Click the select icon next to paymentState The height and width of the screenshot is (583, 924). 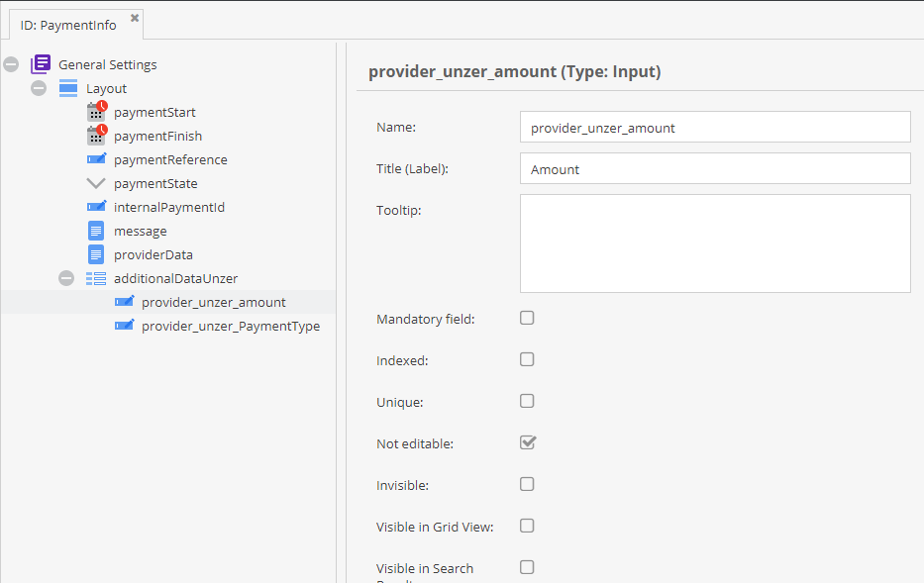96,183
